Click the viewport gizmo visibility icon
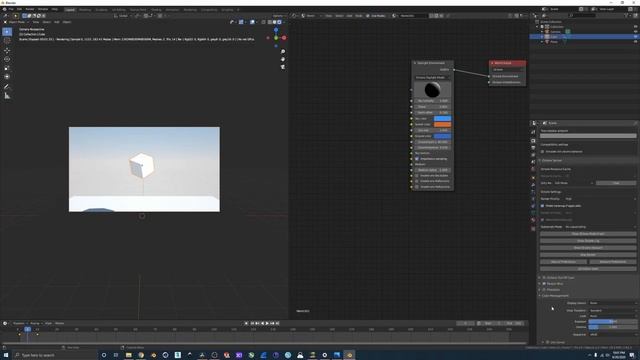Image resolution: width=640 pixels, height=360 pixels. click(x=241, y=22)
